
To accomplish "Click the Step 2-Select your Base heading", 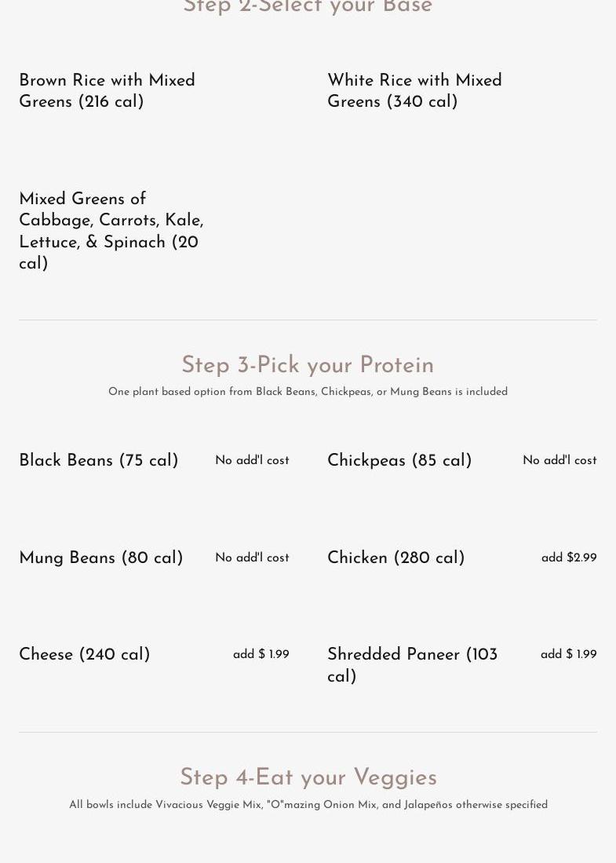I will 308,8.
